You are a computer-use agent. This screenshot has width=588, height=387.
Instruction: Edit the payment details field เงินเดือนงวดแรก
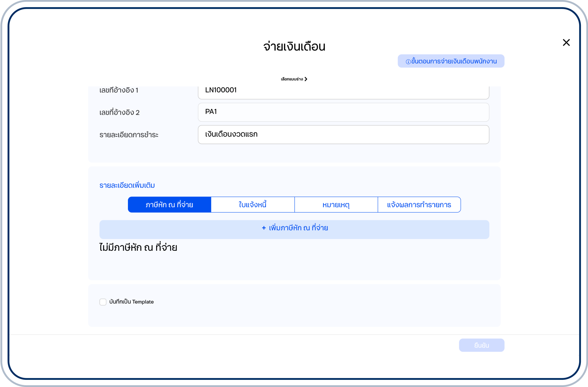pos(343,134)
